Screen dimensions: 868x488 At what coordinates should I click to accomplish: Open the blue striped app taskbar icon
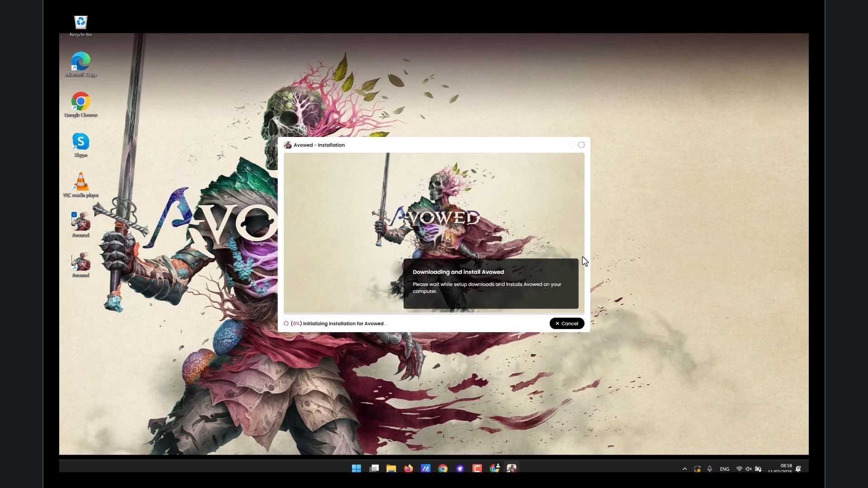click(x=425, y=469)
